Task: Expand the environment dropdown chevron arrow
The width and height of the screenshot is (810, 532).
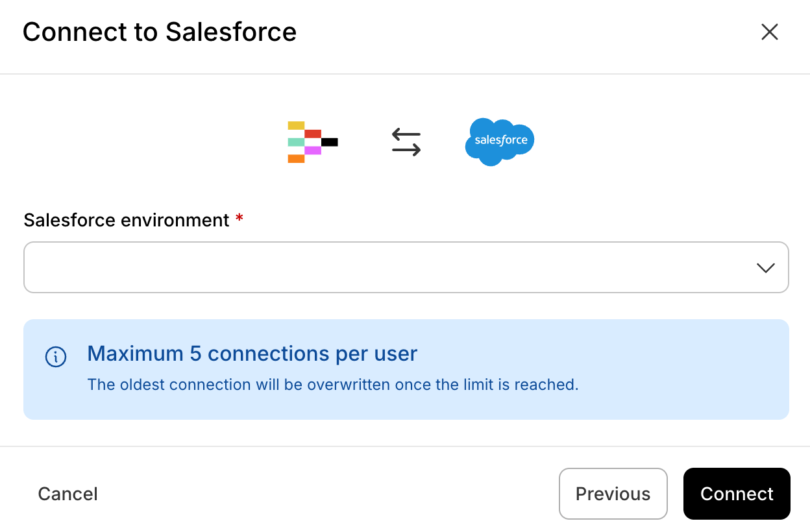Action: pyautogui.click(x=765, y=268)
